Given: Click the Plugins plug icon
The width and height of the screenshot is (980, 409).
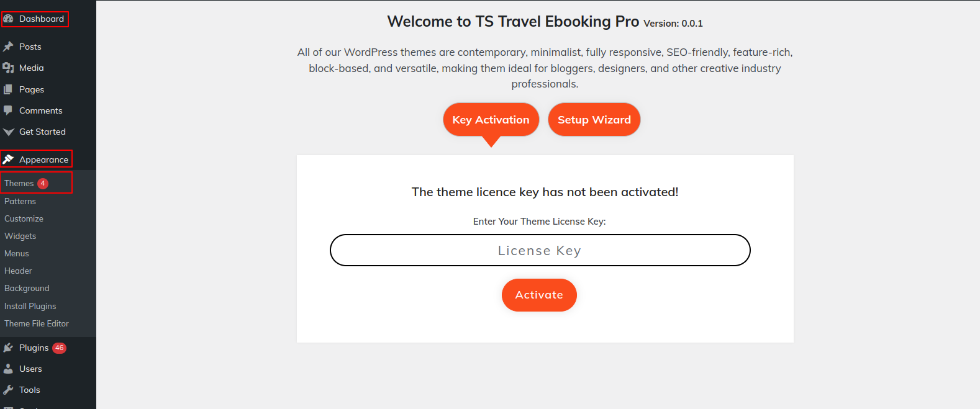Looking at the screenshot, I should [8, 348].
